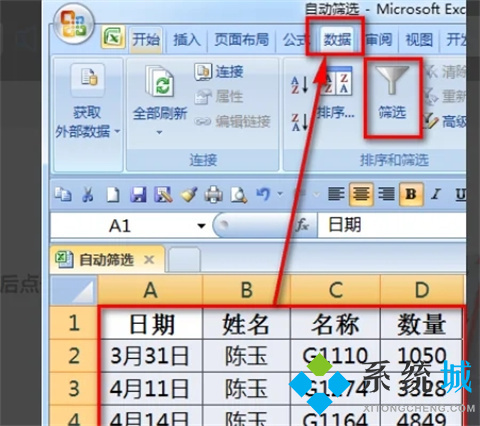This screenshot has width=480, height=426.
Task: Click cell containing G1110
Action: (x=335, y=356)
